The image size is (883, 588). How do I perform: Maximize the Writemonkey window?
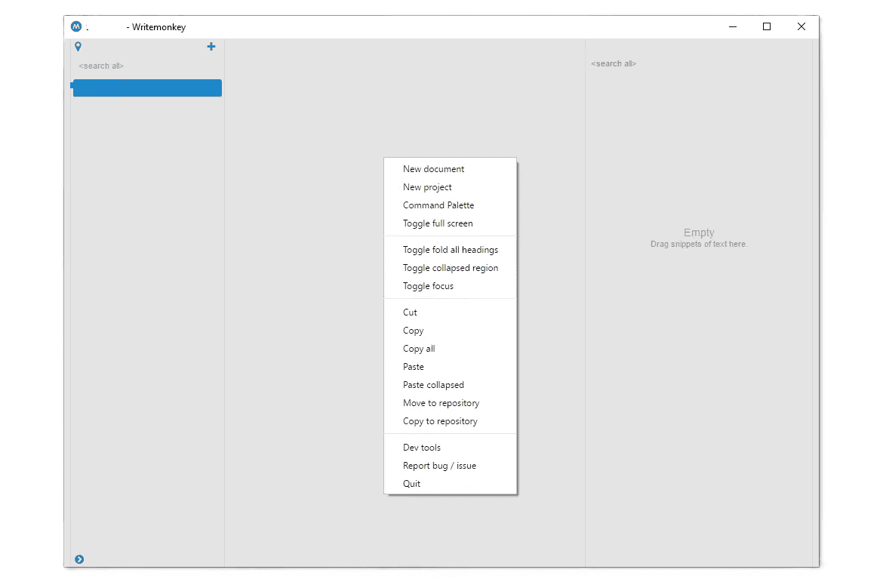click(767, 26)
